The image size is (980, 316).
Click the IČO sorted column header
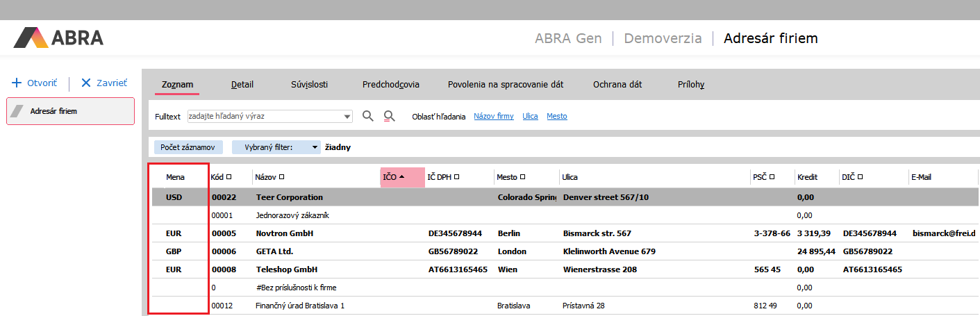click(402, 177)
